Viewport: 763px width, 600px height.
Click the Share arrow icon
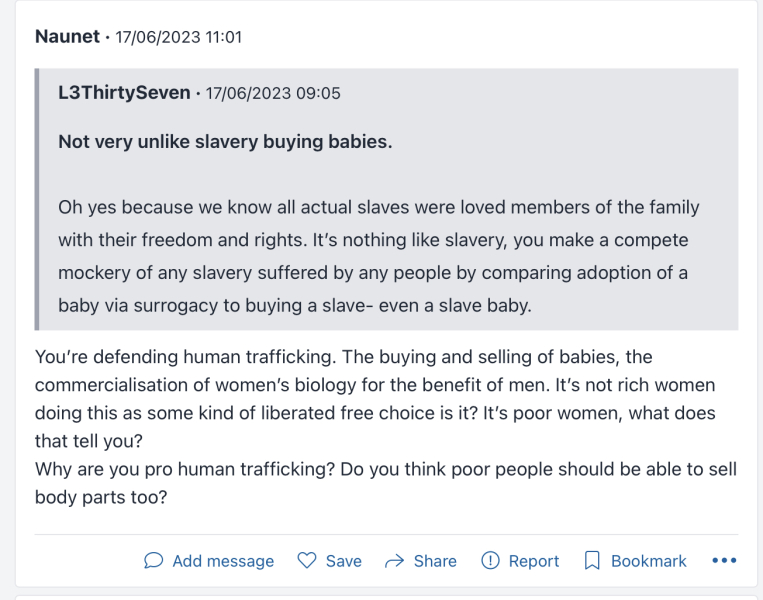[x=394, y=561]
